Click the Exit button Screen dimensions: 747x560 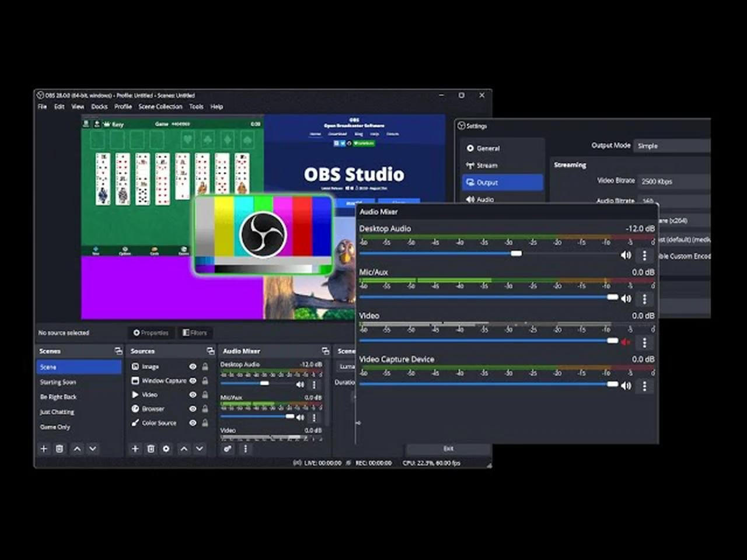[448, 449]
